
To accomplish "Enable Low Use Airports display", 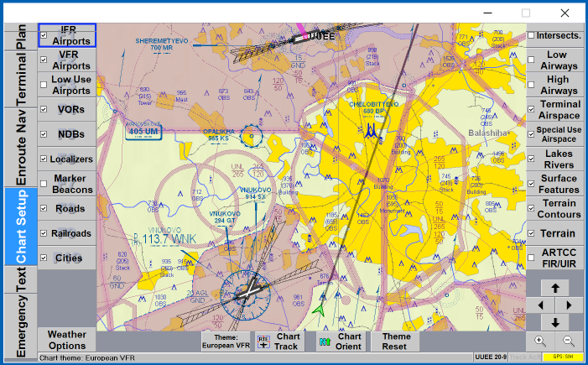I will click(44, 85).
